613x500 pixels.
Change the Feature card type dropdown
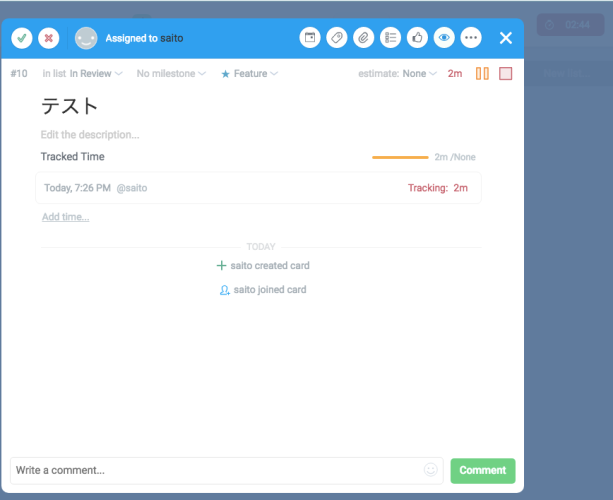(x=250, y=73)
